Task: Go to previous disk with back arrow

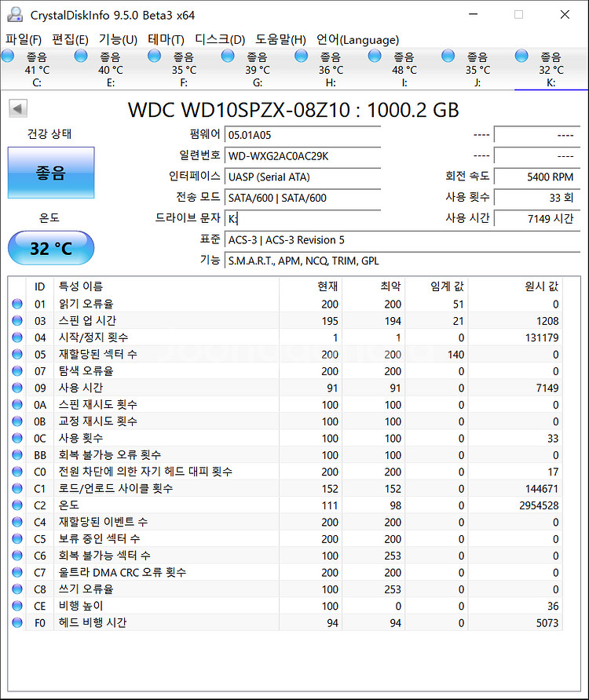Action: (18, 108)
